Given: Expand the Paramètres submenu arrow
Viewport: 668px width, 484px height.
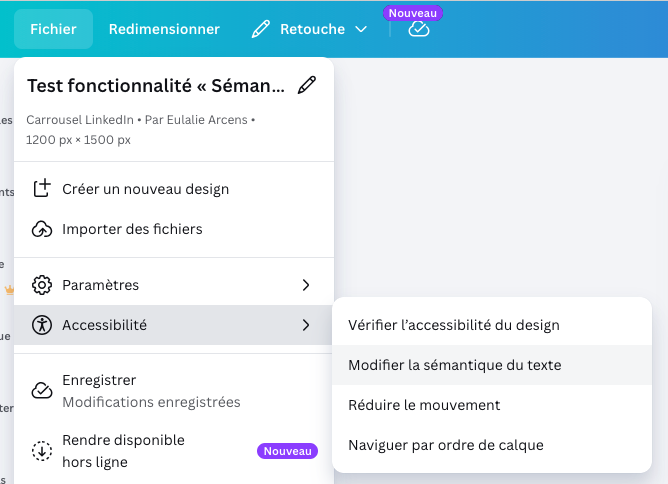Looking at the screenshot, I should [x=306, y=285].
